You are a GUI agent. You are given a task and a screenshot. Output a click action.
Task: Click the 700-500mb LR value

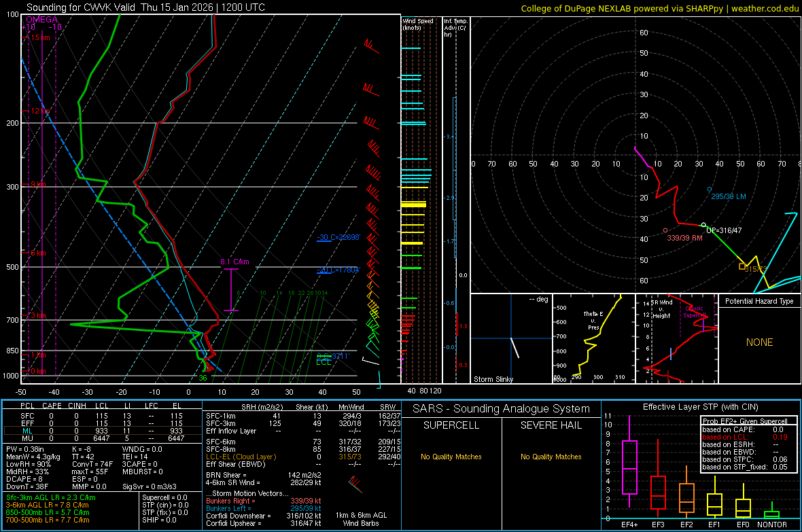[x=48, y=520]
